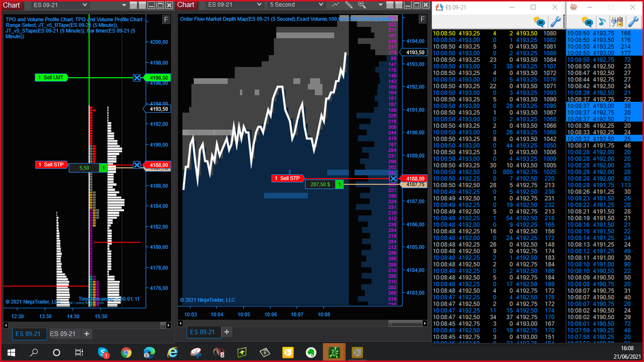Open Windows taskbar search
This screenshot has width=644, height=362.
[x=34, y=352]
